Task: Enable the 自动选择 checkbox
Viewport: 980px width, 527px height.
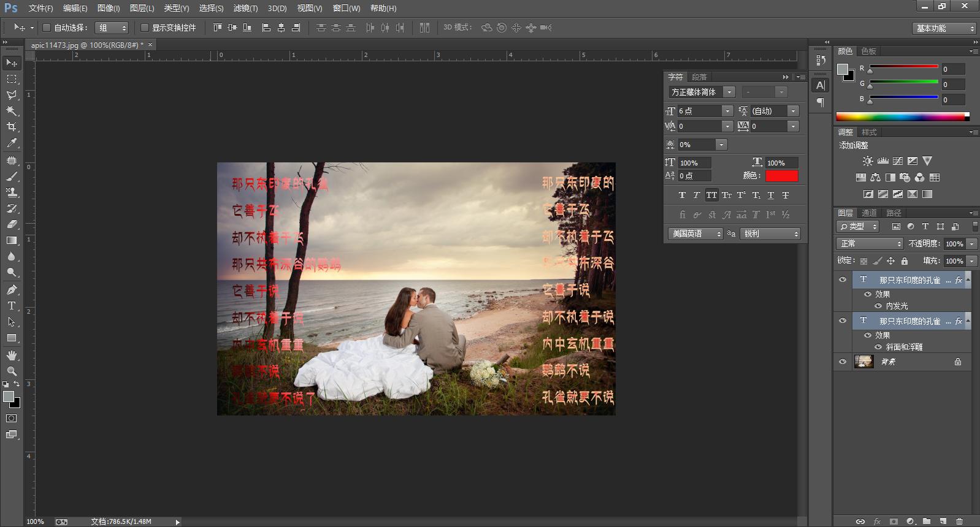Action: click(x=47, y=28)
